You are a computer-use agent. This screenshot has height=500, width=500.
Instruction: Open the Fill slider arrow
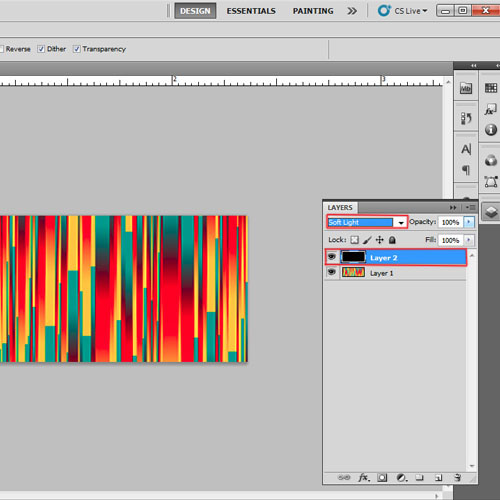tap(469, 240)
